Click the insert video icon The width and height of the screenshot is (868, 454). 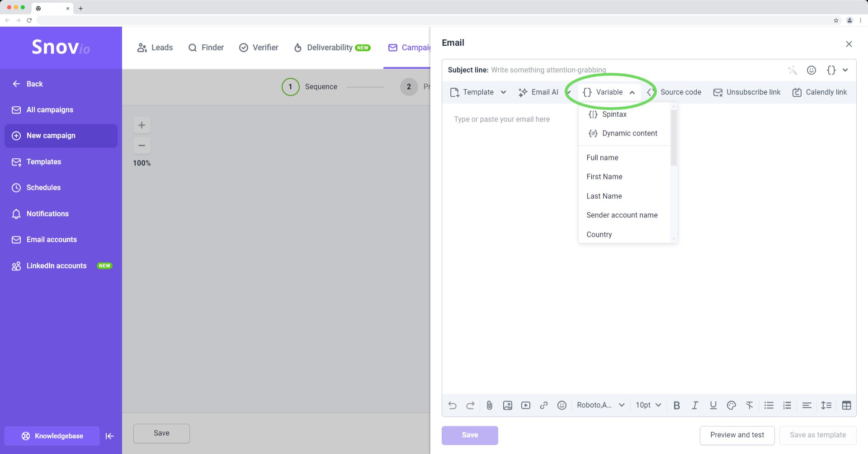pos(525,405)
